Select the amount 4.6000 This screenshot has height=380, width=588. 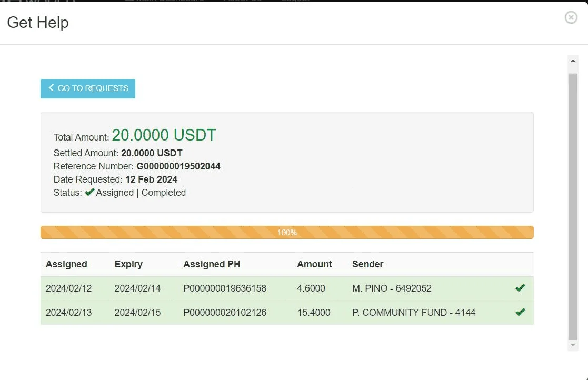[x=311, y=288]
